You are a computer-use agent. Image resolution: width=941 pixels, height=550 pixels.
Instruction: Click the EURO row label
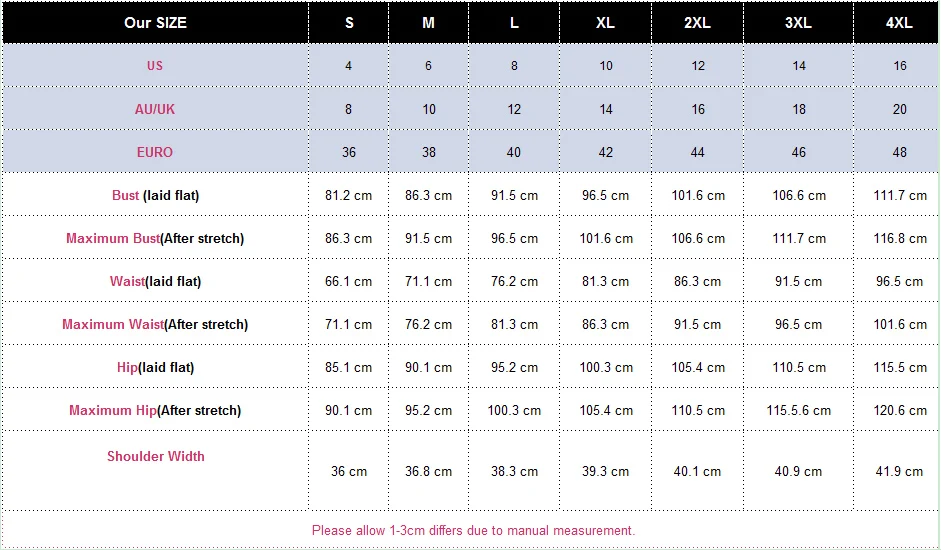coord(155,153)
